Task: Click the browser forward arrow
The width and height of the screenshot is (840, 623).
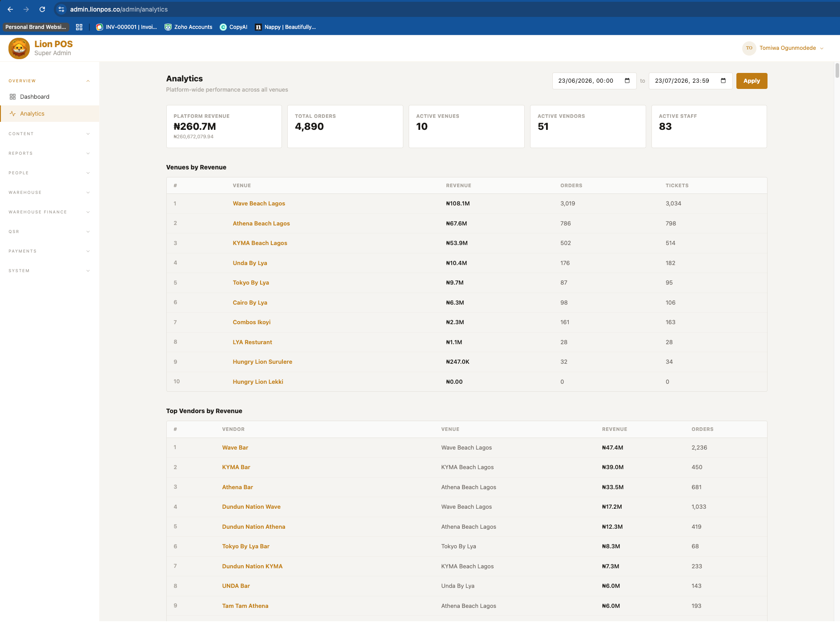Action: 26,9
